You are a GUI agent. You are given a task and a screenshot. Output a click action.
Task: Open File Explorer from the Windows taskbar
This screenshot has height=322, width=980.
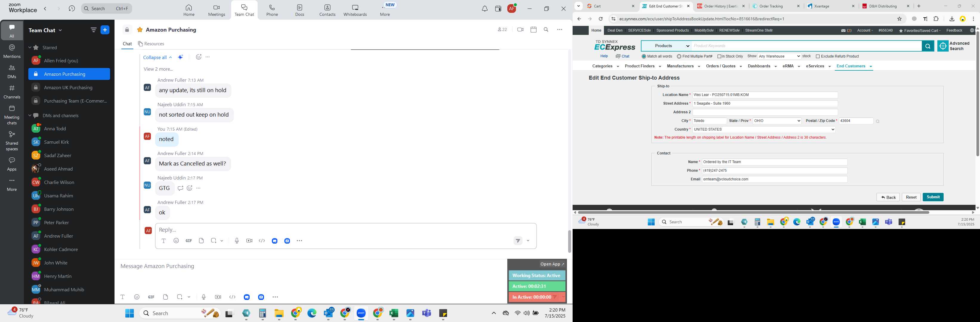coord(279,313)
